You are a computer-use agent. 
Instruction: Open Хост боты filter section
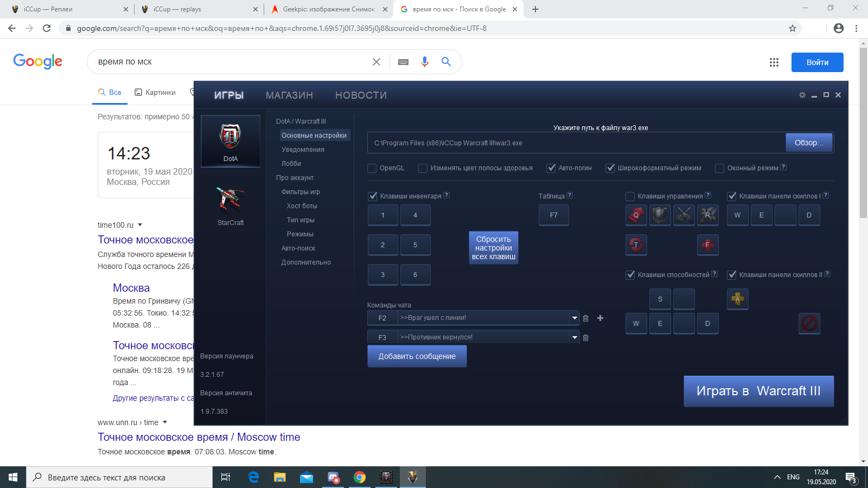(x=302, y=206)
